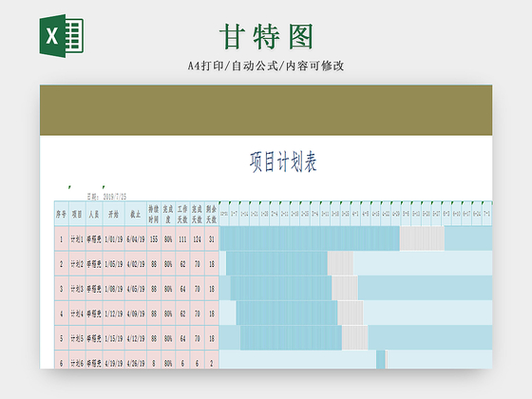Select start date cell 1/05/19
The image size is (532, 399).
(x=114, y=264)
